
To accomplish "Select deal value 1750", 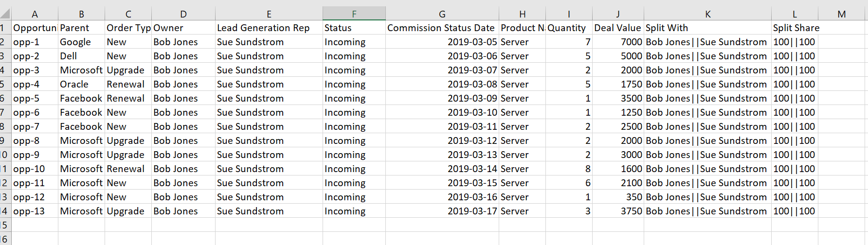I will tap(618, 84).
